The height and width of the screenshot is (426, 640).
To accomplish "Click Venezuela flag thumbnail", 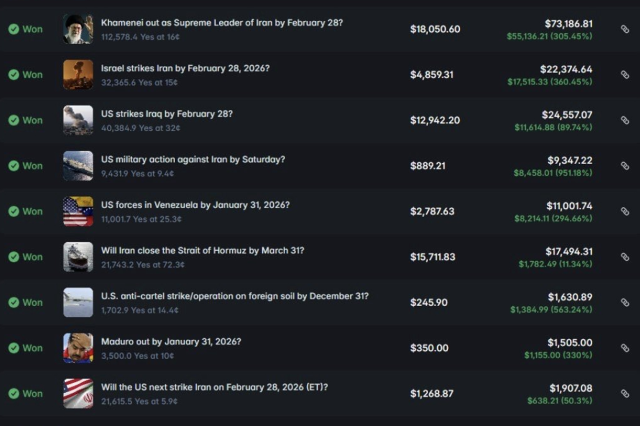I will (78, 211).
